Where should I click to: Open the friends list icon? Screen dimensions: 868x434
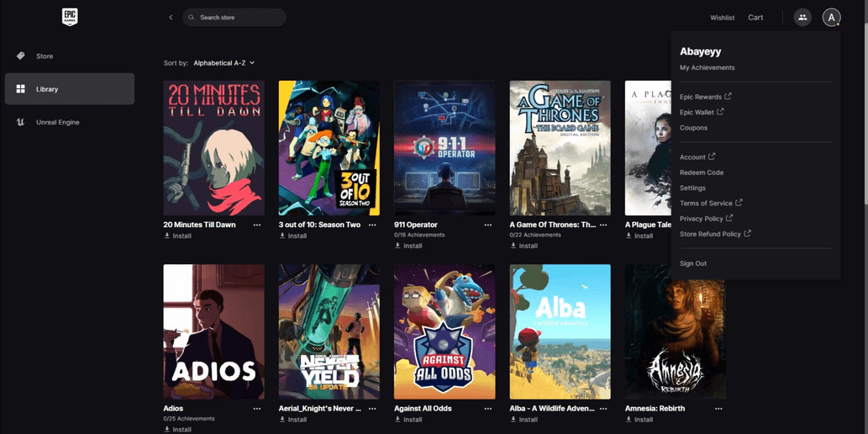click(x=802, y=17)
